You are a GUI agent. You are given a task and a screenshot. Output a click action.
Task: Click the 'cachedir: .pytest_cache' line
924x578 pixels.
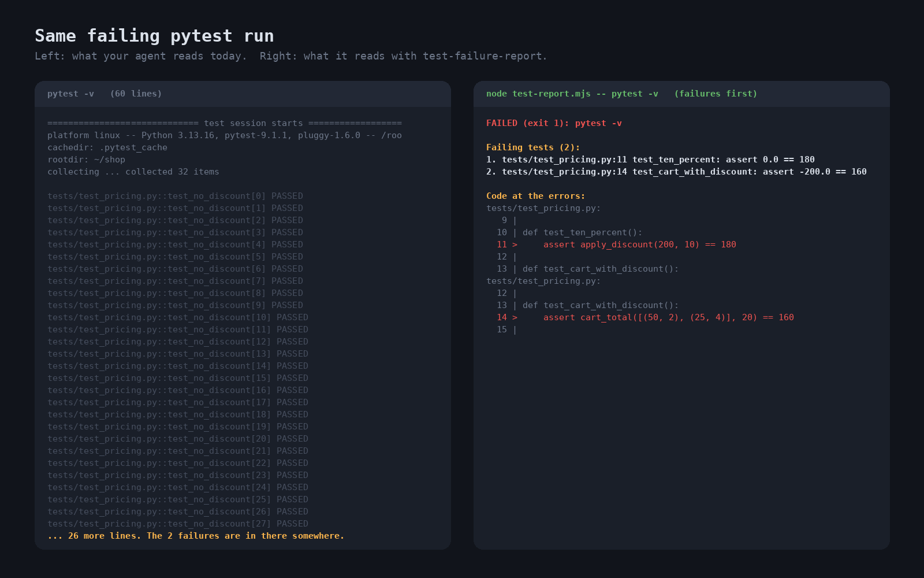pyautogui.click(x=107, y=147)
